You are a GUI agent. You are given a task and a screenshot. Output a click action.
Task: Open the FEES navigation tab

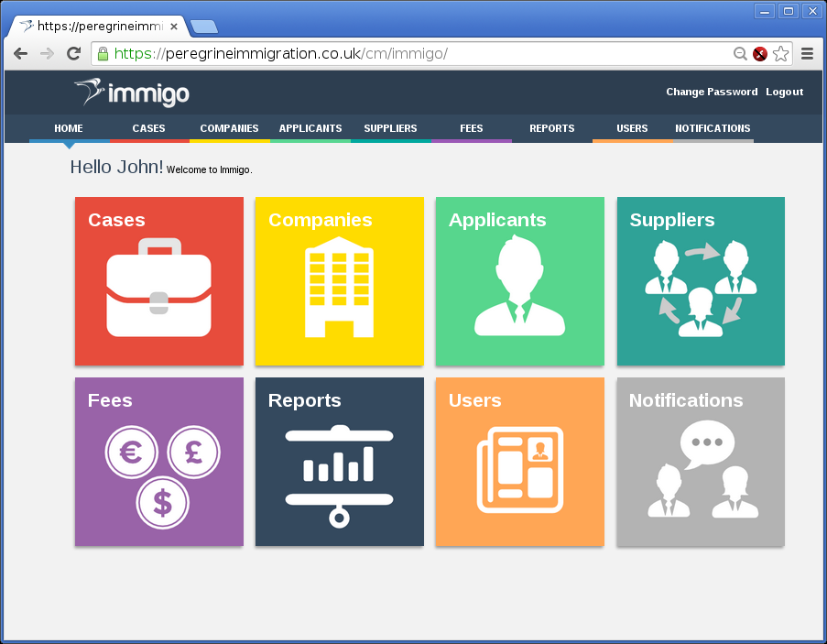[472, 128]
